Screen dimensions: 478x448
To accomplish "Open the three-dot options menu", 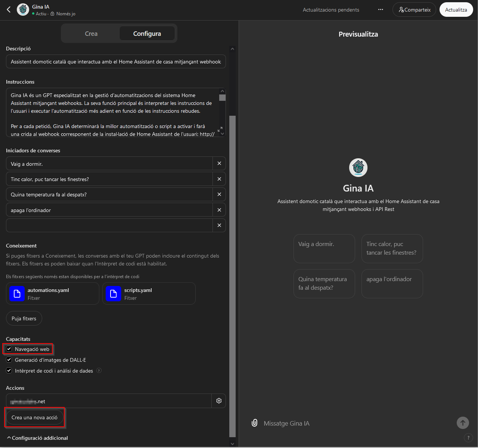I will (x=380, y=9).
